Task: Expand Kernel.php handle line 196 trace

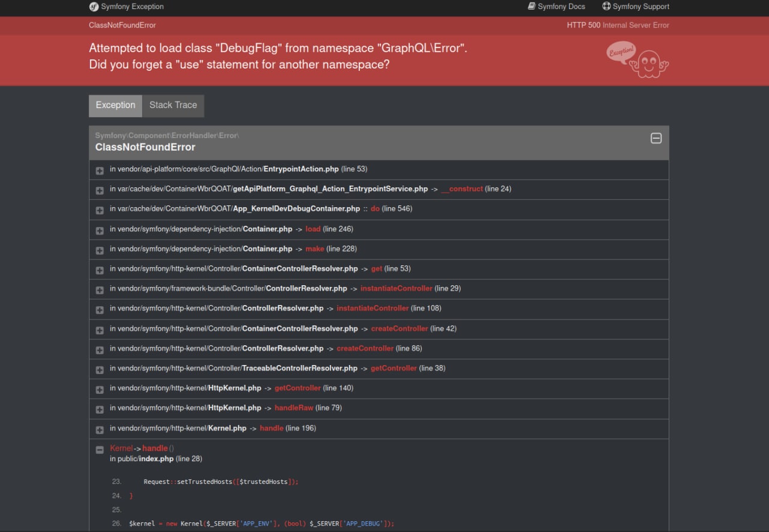Action: [x=100, y=430]
